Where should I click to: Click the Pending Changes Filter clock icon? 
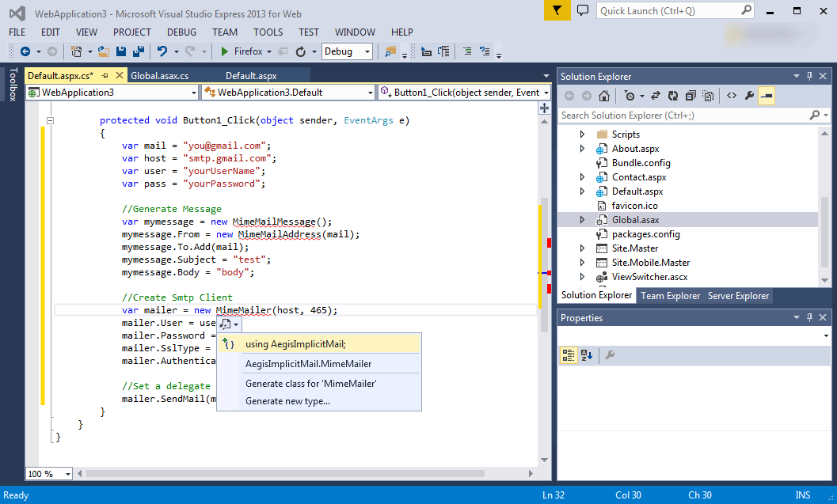coord(630,96)
